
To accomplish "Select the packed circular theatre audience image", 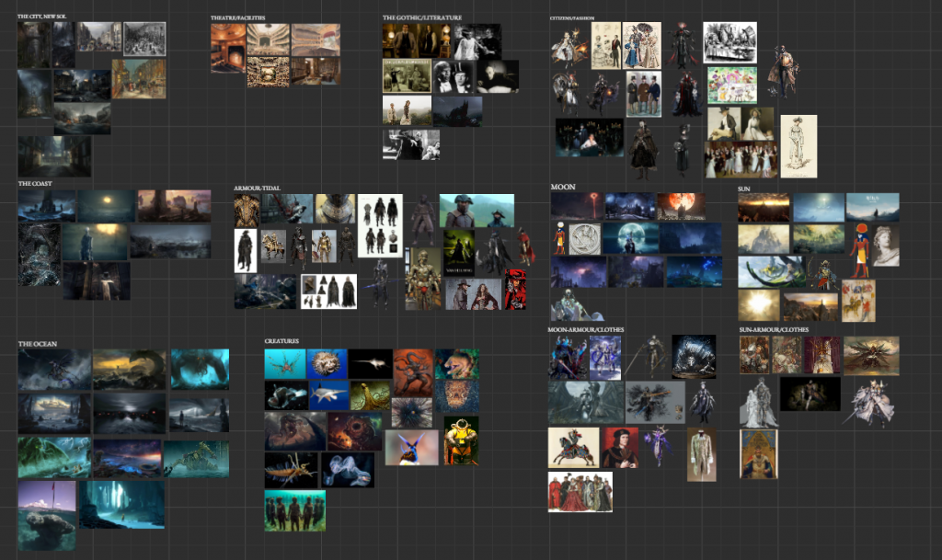I will point(268,72).
